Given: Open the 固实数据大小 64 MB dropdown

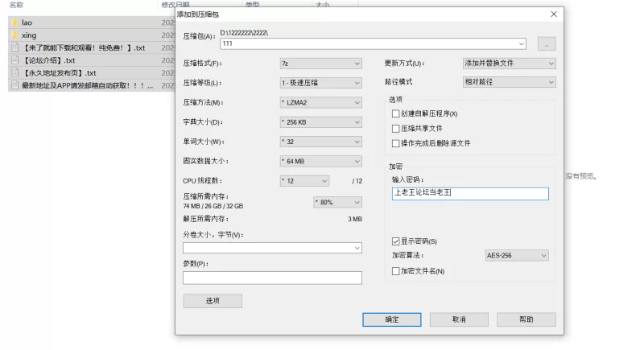Looking at the screenshot, I should tap(320, 161).
